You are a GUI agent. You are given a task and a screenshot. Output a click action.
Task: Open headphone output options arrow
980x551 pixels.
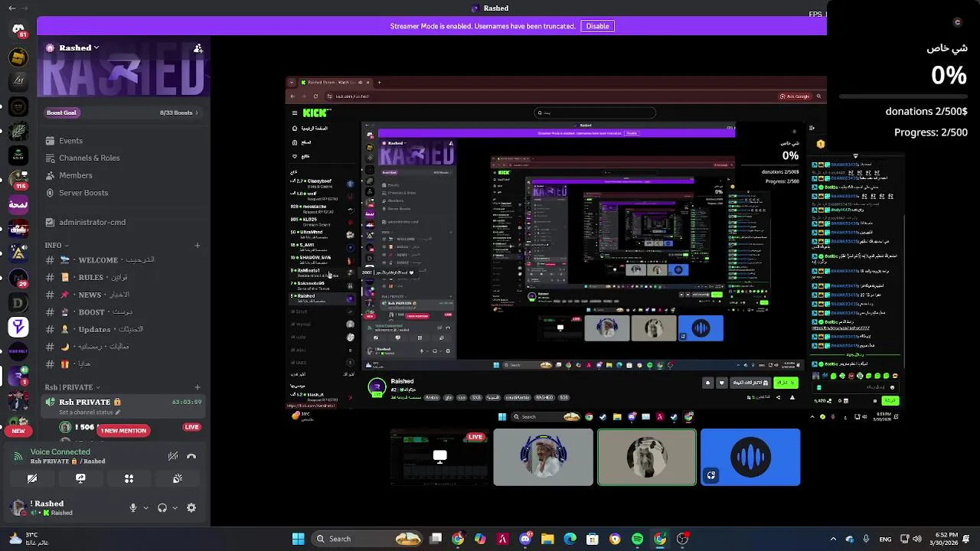[175, 508]
